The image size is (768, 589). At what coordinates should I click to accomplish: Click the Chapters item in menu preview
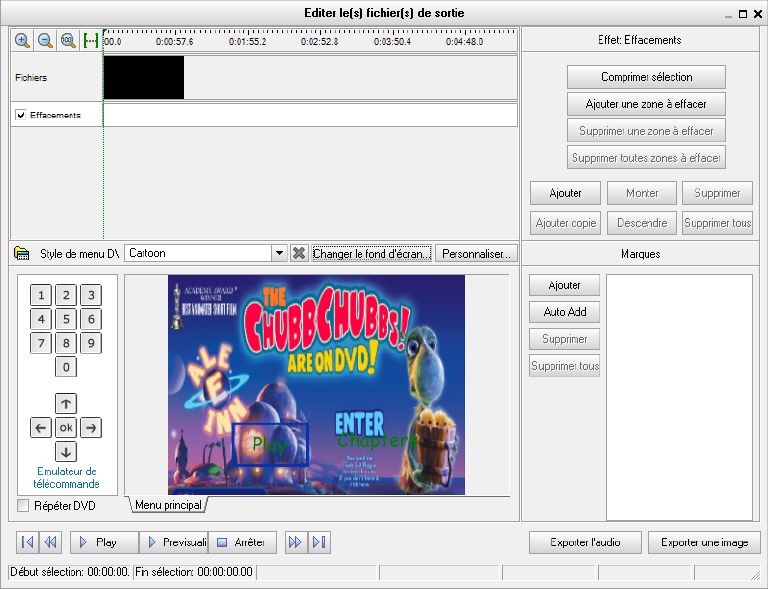(376, 440)
